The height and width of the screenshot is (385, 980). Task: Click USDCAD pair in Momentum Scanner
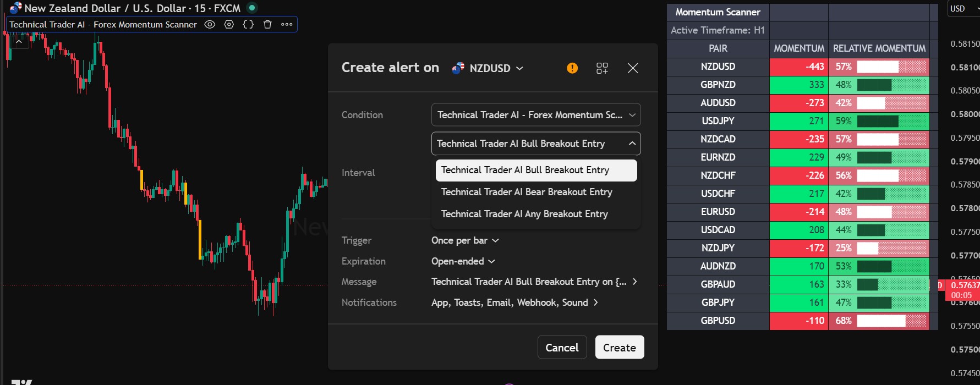coord(718,230)
